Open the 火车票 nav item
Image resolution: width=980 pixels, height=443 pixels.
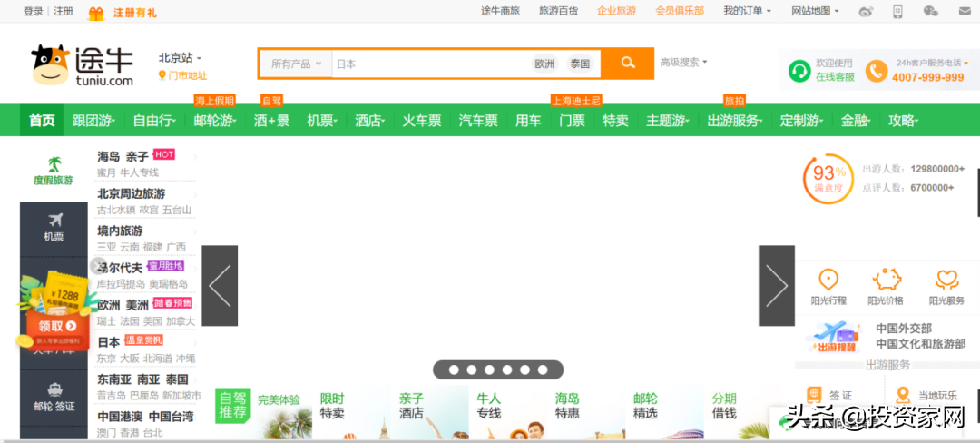coord(421,121)
